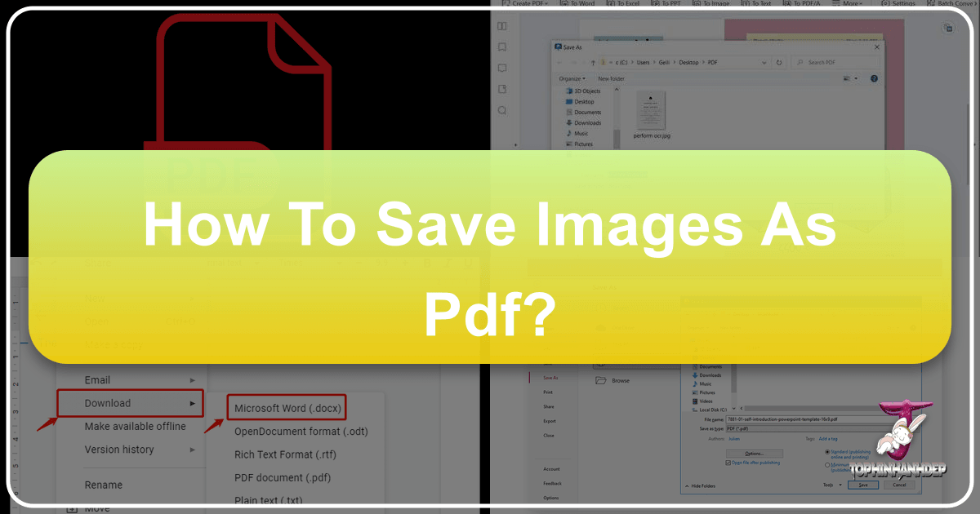
Task: Select PDF document (.pdf) menu entry
Action: pyautogui.click(x=282, y=477)
